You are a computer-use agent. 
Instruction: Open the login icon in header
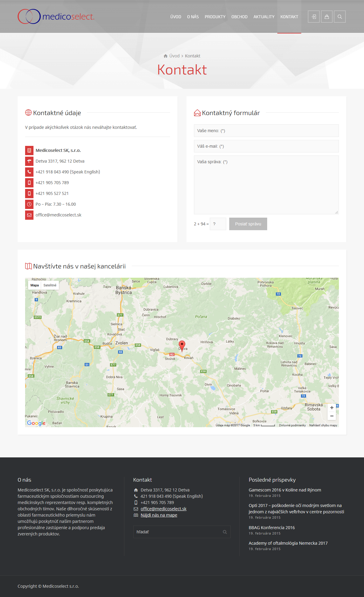pyautogui.click(x=314, y=17)
